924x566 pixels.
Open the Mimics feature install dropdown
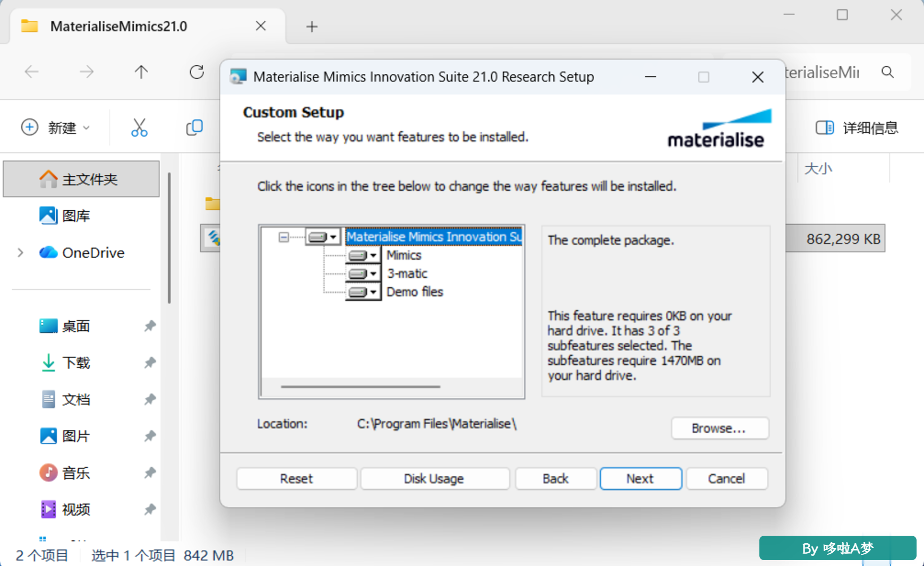(363, 255)
